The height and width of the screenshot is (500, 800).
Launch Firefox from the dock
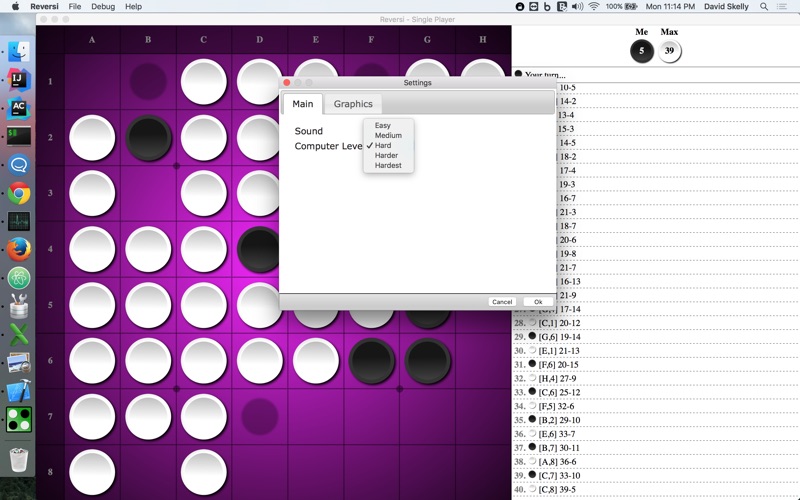click(19, 250)
